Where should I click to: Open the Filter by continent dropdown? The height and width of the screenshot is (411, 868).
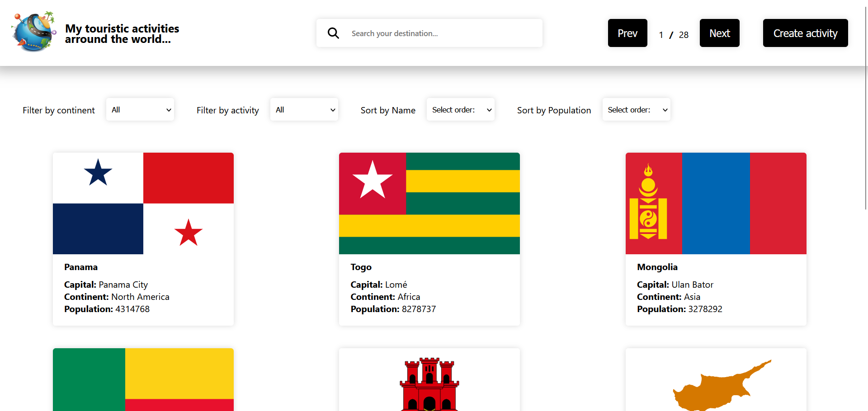[140, 110]
